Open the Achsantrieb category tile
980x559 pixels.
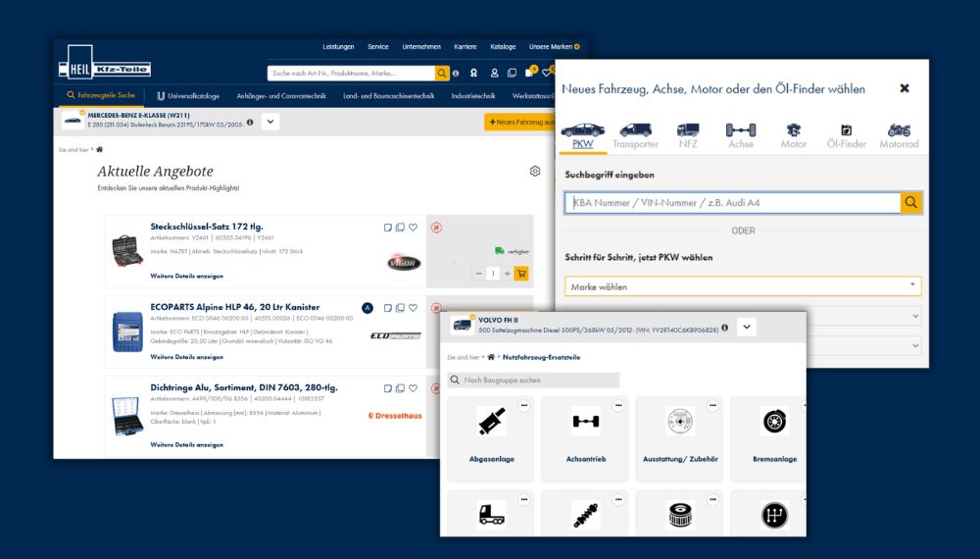click(x=586, y=438)
